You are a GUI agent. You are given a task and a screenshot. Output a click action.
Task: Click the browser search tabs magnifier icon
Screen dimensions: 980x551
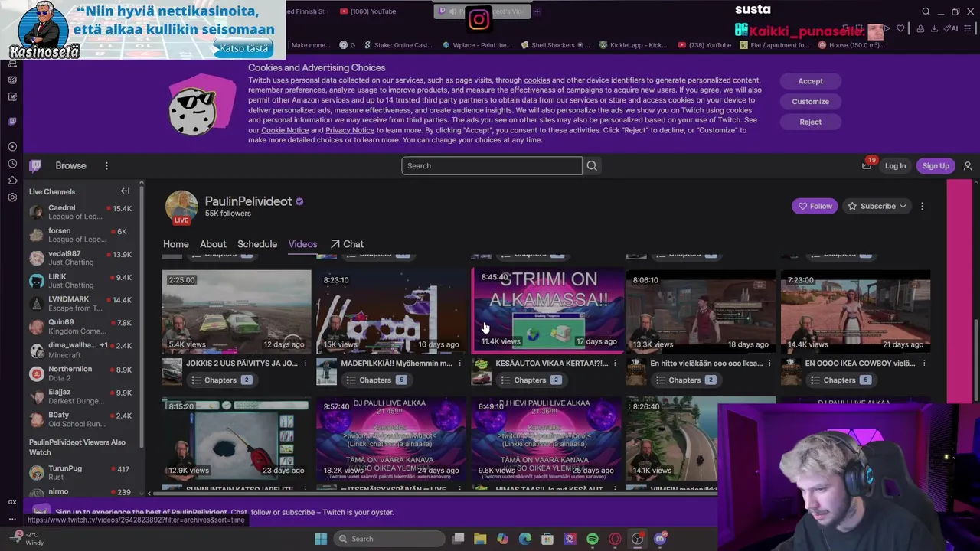tap(926, 11)
